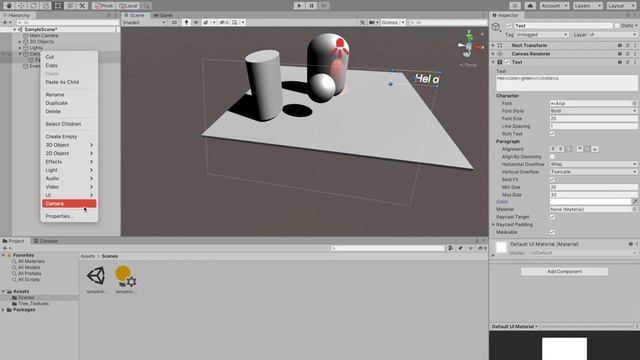Open lighting settings asset thumbnail

point(125,276)
